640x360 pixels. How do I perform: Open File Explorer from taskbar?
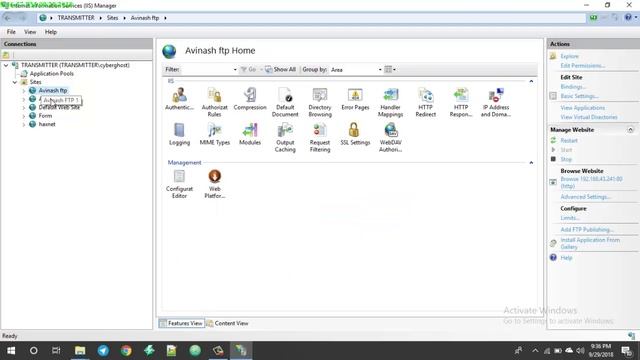[80, 351]
